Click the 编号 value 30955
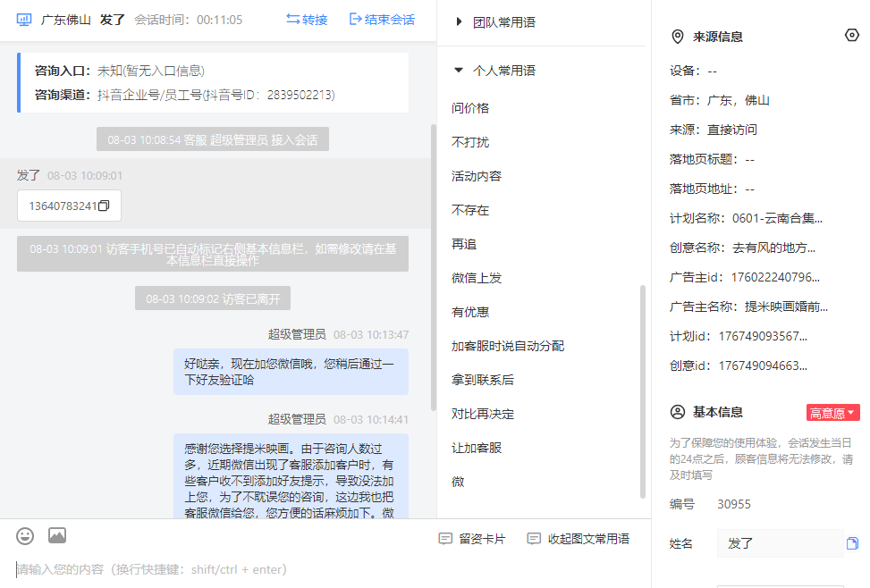The image size is (870, 588). (x=734, y=504)
